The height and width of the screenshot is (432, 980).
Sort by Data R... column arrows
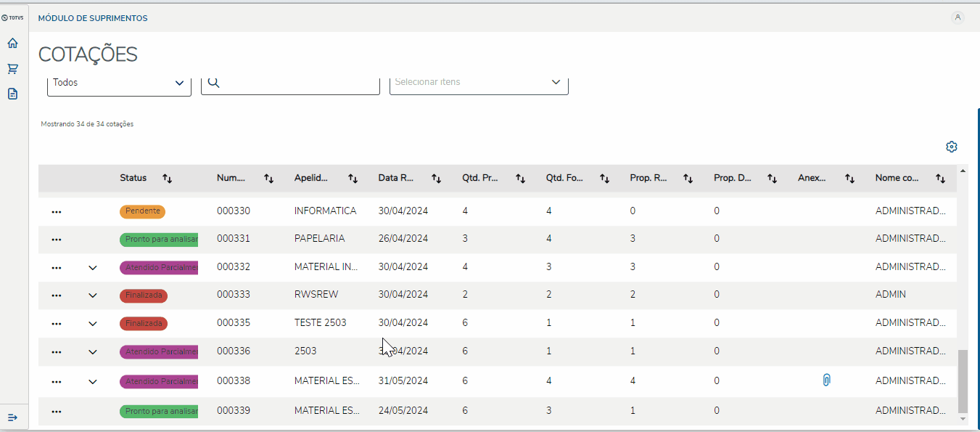pos(437,178)
